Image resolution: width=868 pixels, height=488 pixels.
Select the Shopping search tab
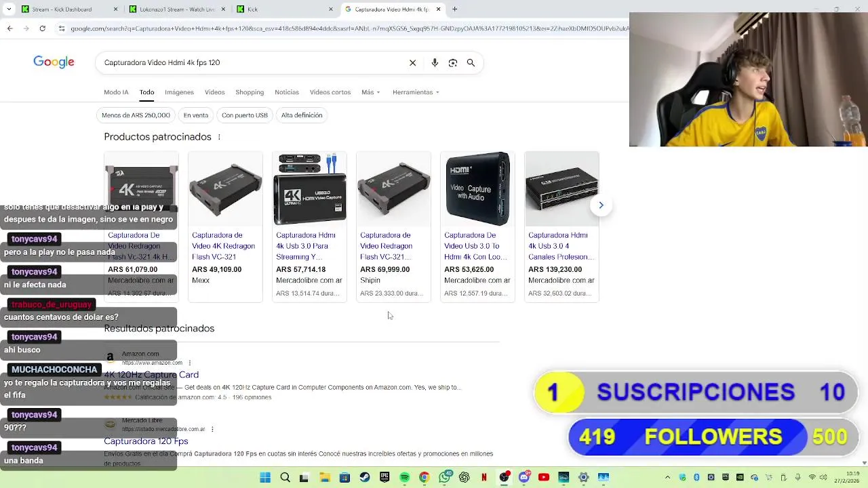[x=250, y=92]
